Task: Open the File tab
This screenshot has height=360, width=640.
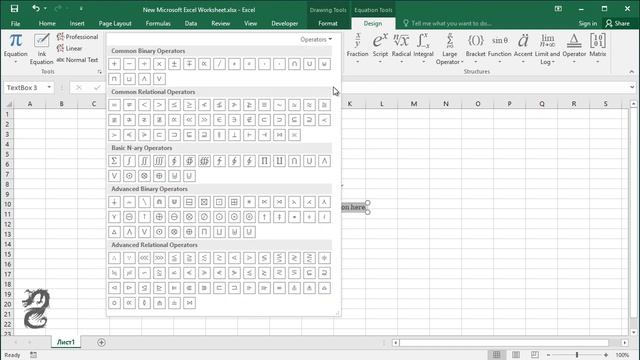Action: 16,23
